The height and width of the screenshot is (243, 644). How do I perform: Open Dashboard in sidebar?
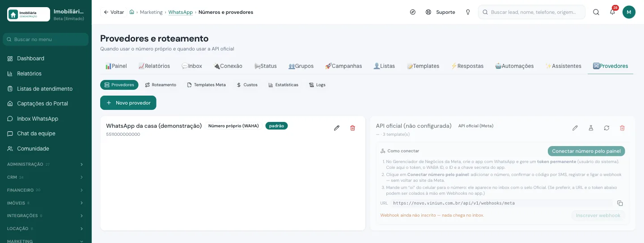click(x=46, y=59)
